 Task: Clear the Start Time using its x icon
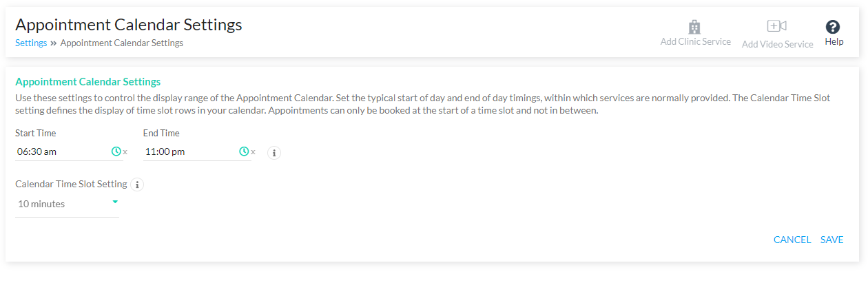125,152
